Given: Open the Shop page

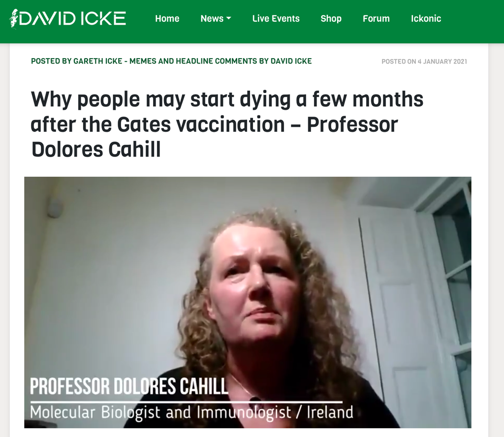Looking at the screenshot, I should [x=331, y=19].
